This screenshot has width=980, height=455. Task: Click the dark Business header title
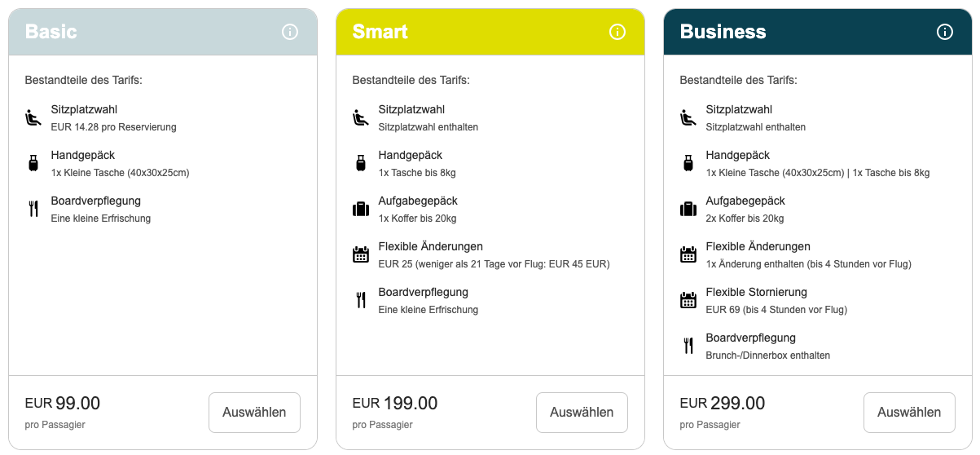tap(723, 32)
